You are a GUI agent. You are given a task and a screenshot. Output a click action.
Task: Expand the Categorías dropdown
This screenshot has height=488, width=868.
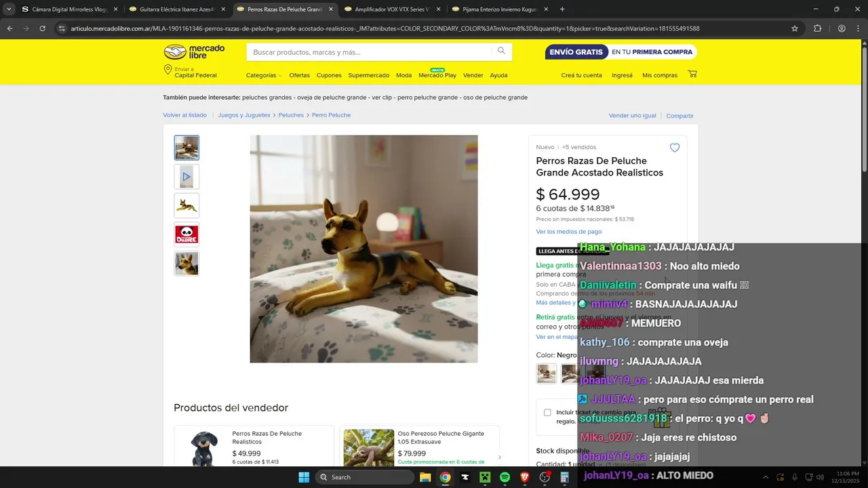[x=264, y=75]
